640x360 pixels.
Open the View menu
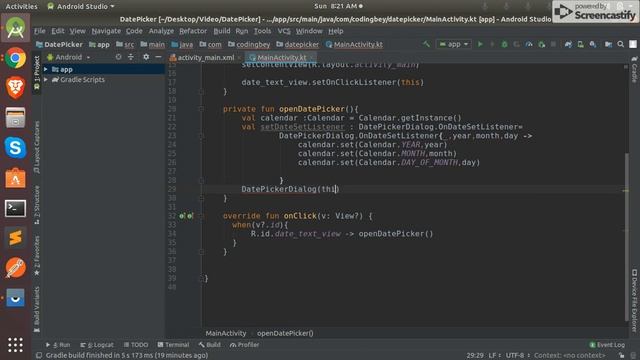pos(77,31)
